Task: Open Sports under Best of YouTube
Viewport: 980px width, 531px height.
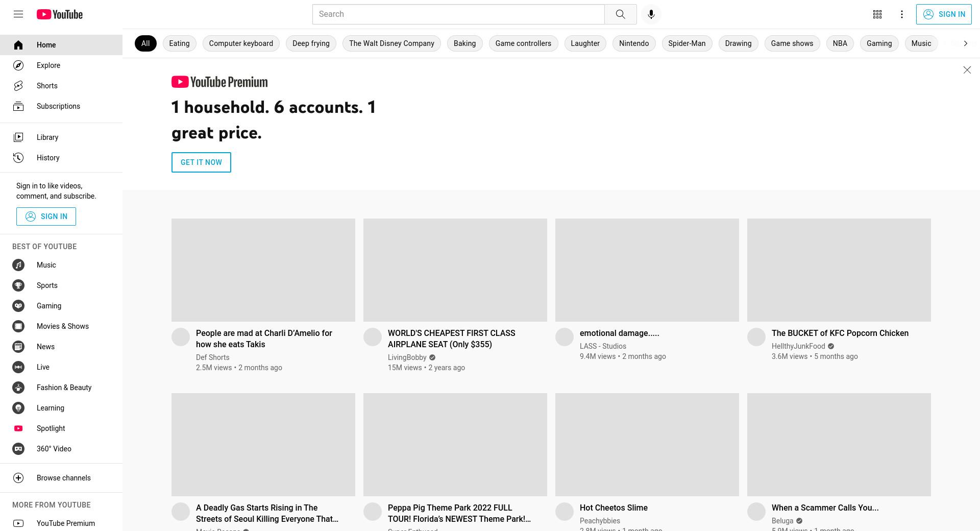Action: pos(61,285)
